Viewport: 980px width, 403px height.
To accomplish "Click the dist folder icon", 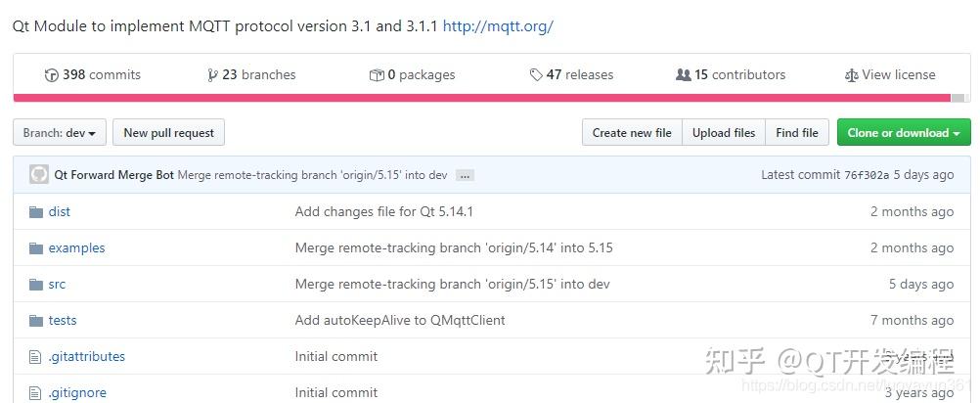I will [36, 212].
